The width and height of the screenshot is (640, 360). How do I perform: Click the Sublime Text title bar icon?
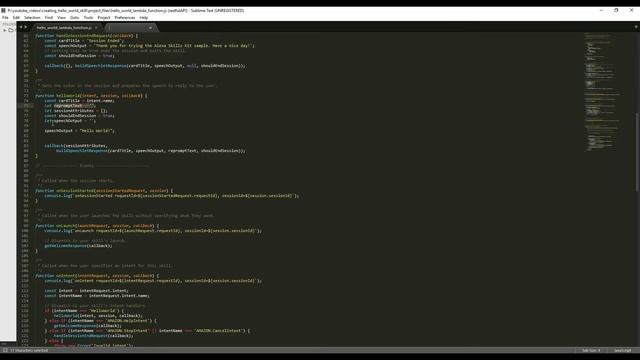pyautogui.click(x=3, y=10)
